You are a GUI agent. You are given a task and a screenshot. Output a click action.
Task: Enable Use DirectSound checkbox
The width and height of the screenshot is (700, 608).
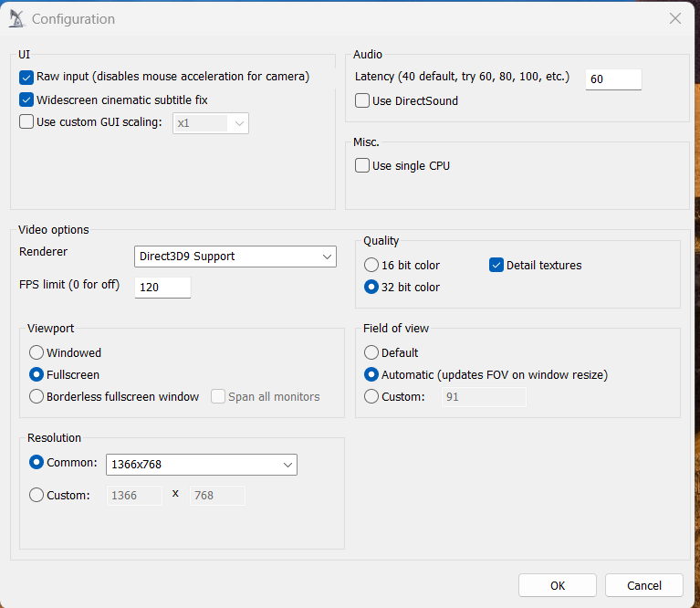point(362,100)
